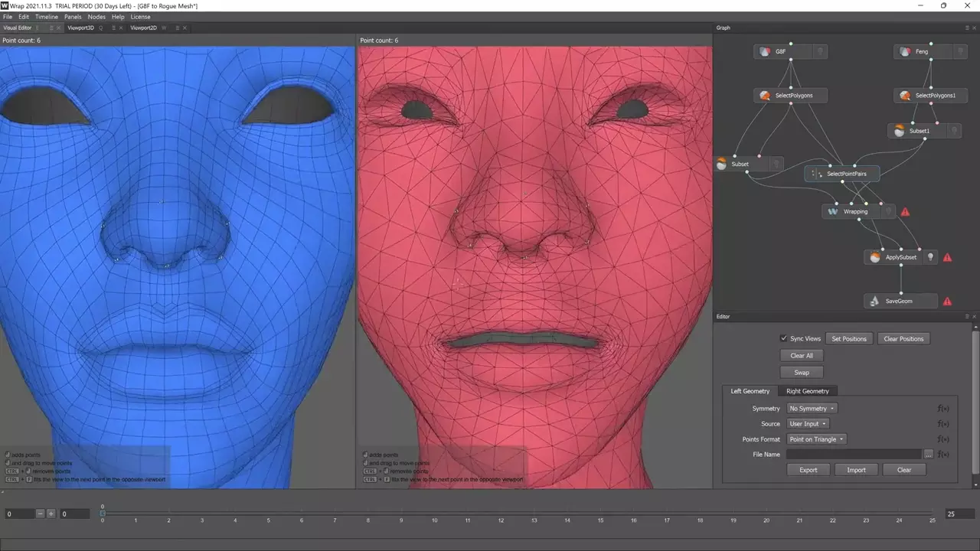Uncheck the Sync Views checkbox

[x=783, y=338]
